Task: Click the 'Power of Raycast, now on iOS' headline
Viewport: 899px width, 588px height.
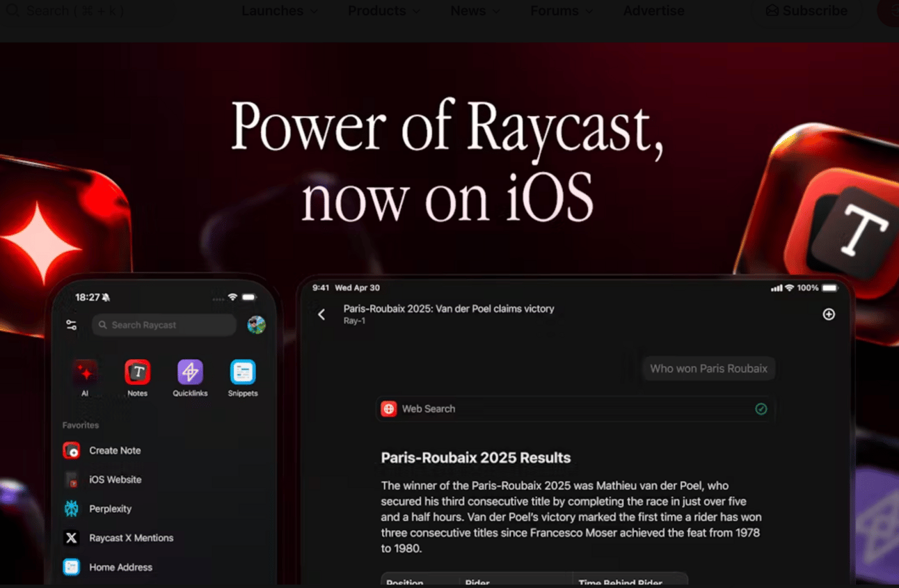Action: [x=447, y=161]
